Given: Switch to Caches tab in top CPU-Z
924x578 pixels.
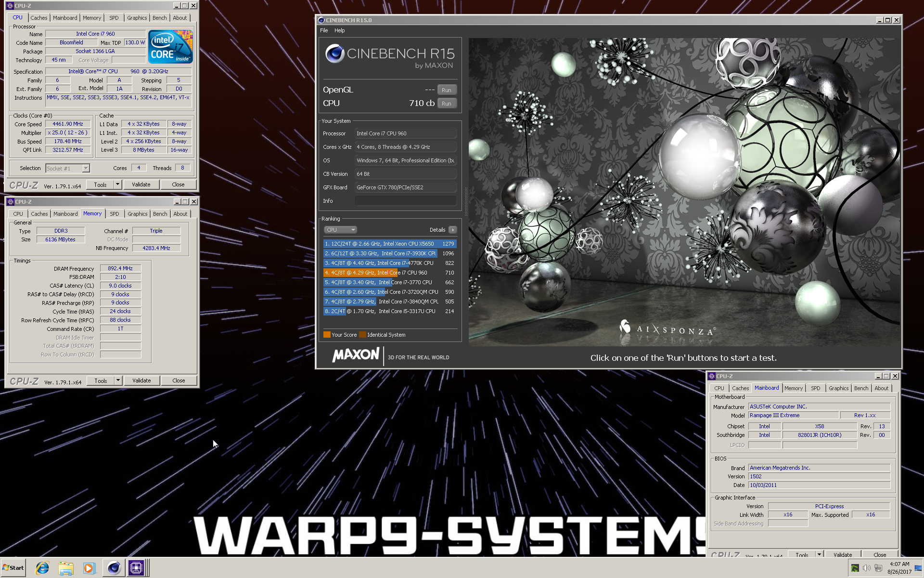Looking at the screenshot, I should coord(39,18).
